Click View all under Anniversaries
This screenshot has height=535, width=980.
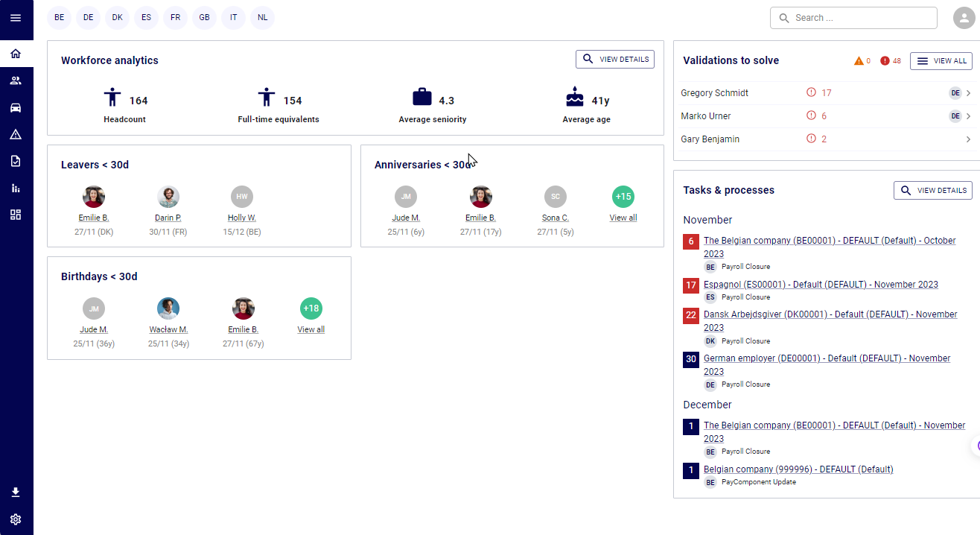click(x=623, y=217)
